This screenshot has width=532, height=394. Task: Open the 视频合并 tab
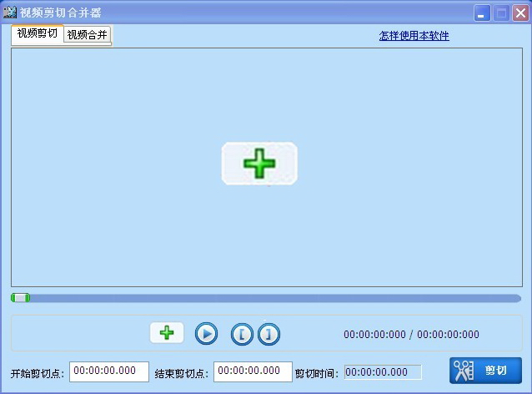click(x=88, y=34)
